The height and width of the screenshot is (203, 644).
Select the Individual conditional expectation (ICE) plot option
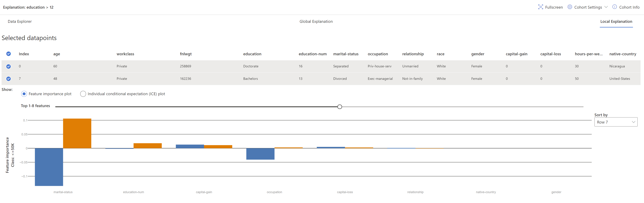tap(83, 94)
